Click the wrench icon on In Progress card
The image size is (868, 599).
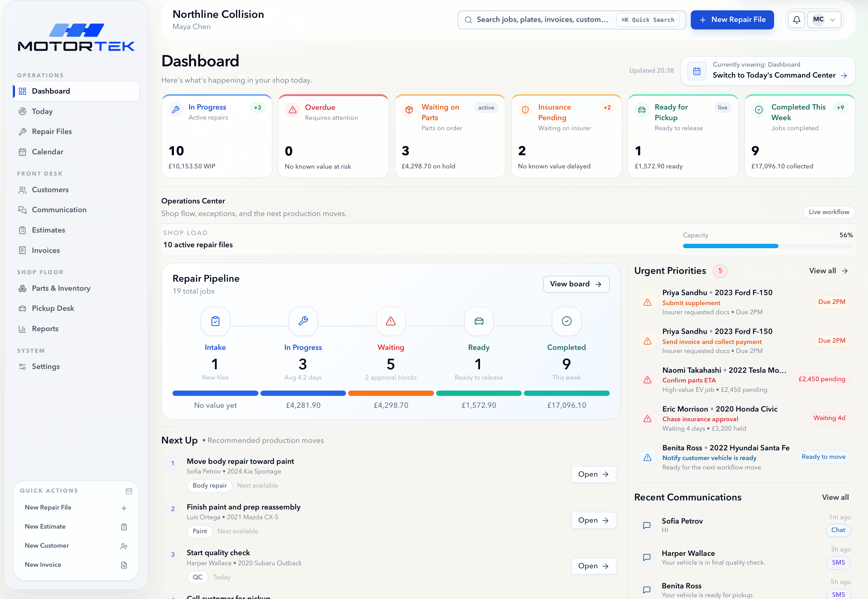coord(176,110)
